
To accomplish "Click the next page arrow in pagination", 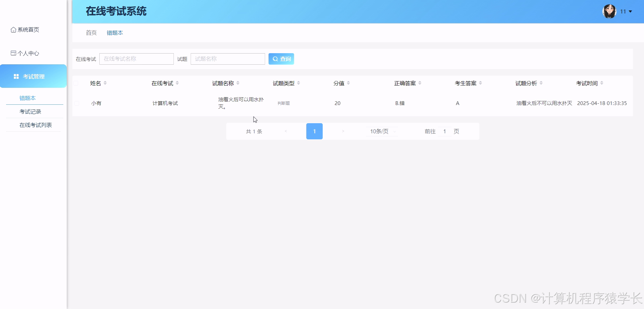I will pyautogui.click(x=343, y=131).
